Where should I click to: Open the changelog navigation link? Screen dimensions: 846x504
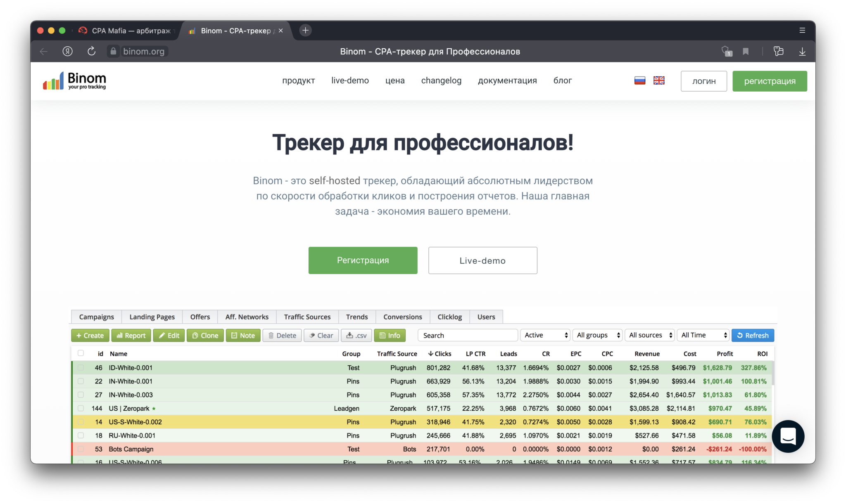441,80
